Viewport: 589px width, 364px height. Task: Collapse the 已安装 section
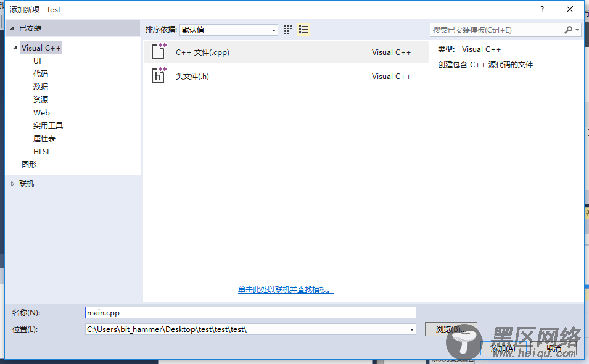(x=12, y=28)
